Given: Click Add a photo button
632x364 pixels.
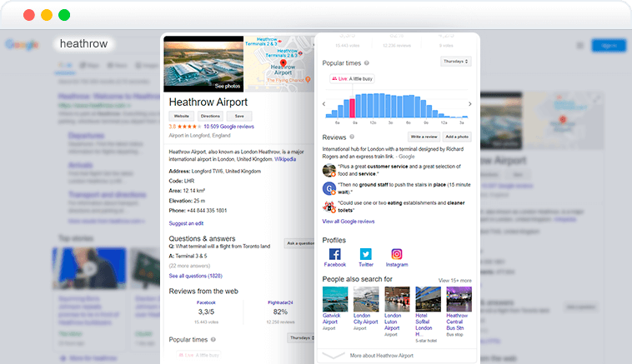Looking at the screenshot, I should [457, 137].
